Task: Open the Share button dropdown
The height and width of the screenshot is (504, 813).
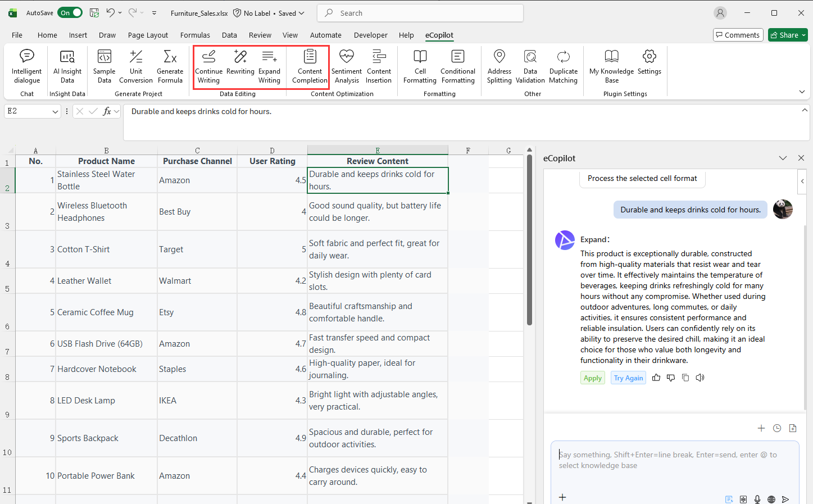Action: [803, 35]
